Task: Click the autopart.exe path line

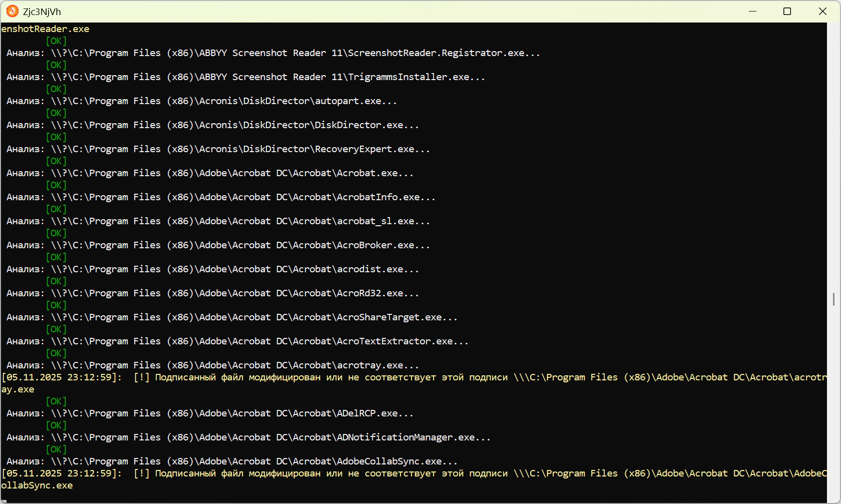Action: [x=201, y=101]
